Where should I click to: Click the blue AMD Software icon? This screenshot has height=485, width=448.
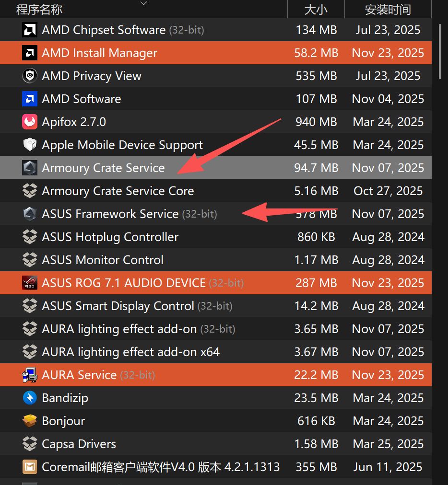click(x=30, y=99)
